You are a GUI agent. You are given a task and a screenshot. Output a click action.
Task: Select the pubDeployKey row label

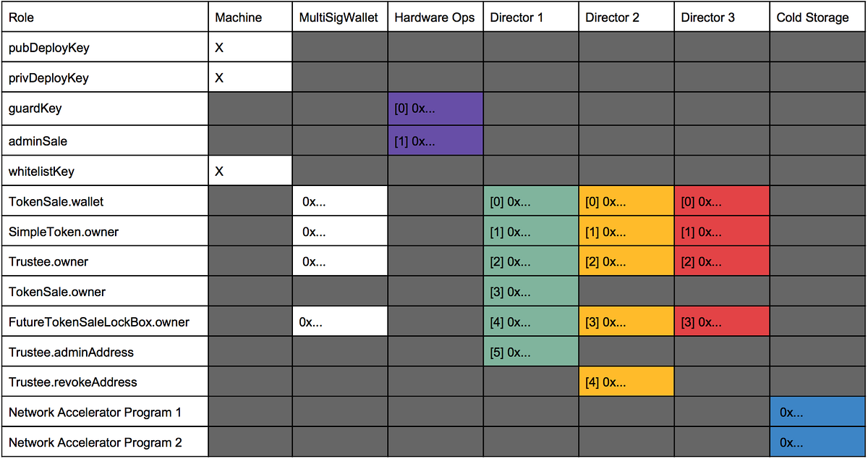49,48
